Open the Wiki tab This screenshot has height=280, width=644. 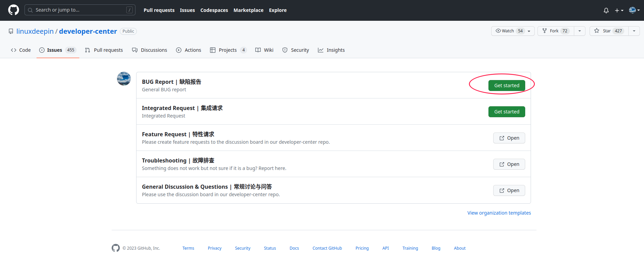point(264,50)
